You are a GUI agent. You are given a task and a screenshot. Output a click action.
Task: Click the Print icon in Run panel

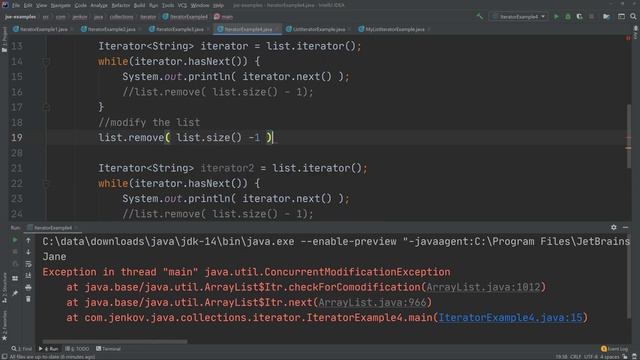pos(28,288)
